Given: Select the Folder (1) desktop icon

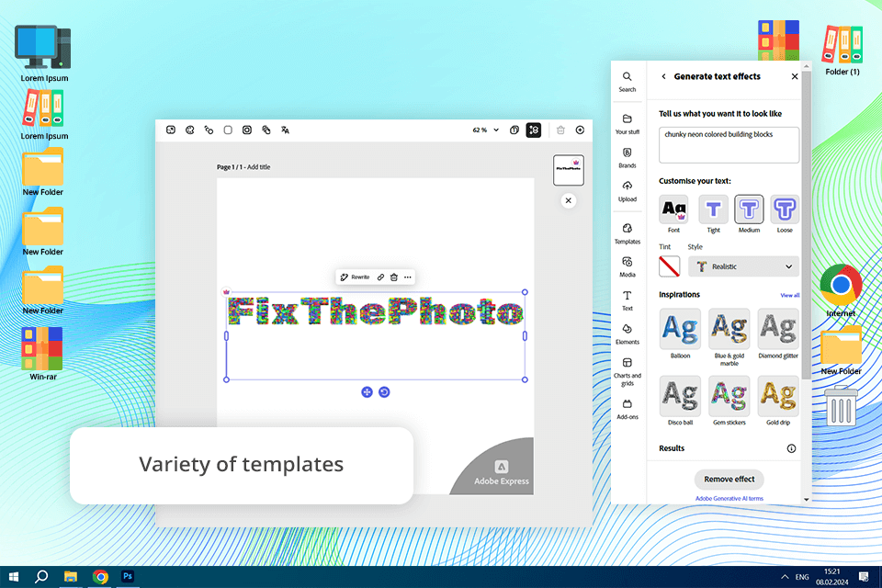Looking at the screenshot, I should click(842, 51).
